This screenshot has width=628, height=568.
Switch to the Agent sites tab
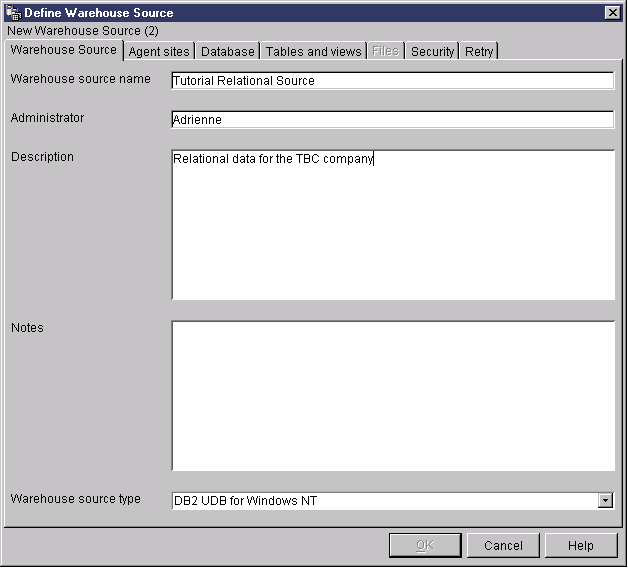[159, 52]
